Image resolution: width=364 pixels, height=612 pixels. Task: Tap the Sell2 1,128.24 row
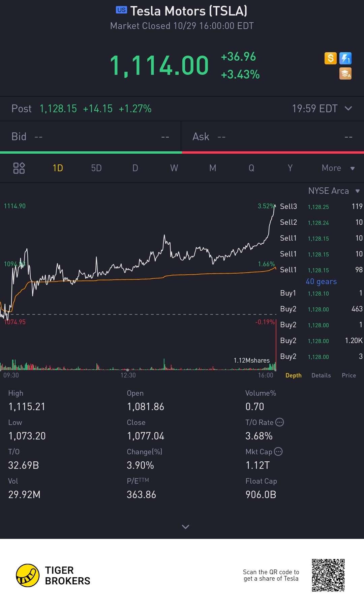point(321,222)
